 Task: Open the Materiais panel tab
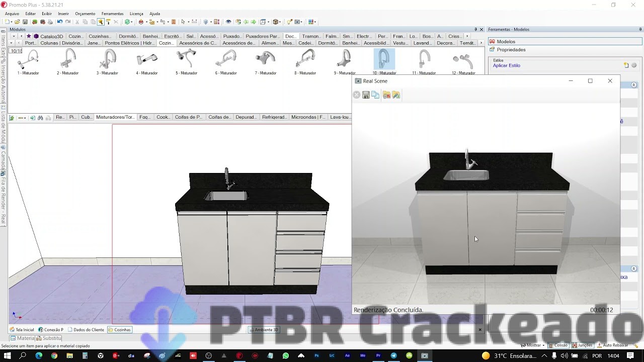coord(23,338)
